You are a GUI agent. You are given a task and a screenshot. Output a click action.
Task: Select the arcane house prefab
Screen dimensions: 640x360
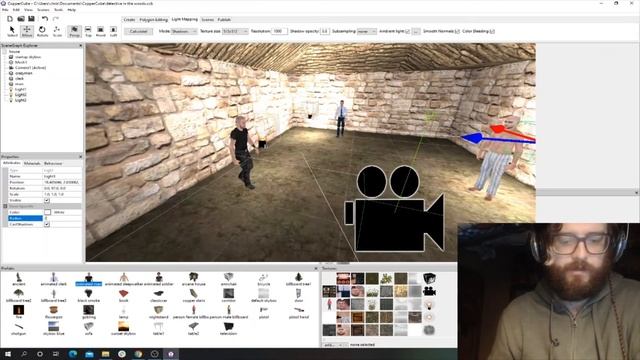click(x=193, y=280)
